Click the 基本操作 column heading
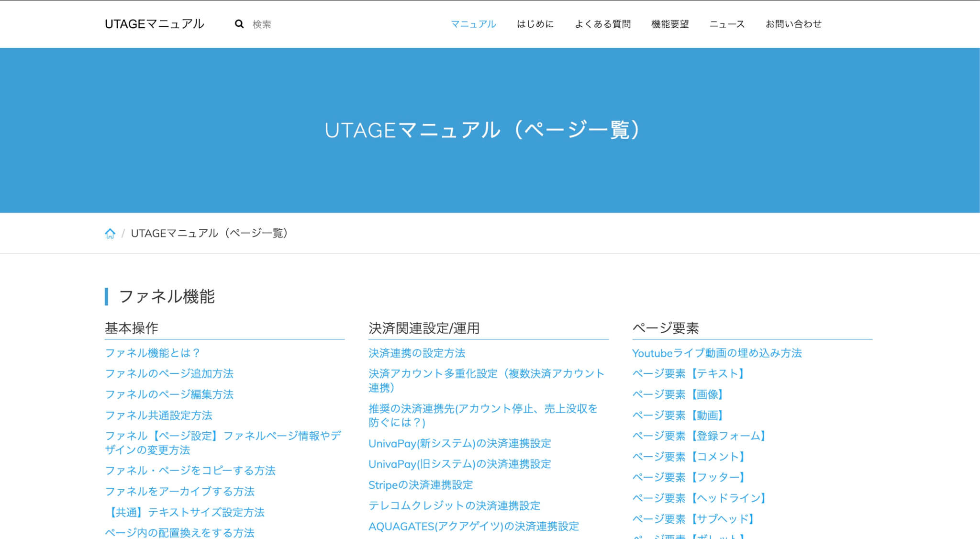 pyautogui.click(x=131, y=328)
